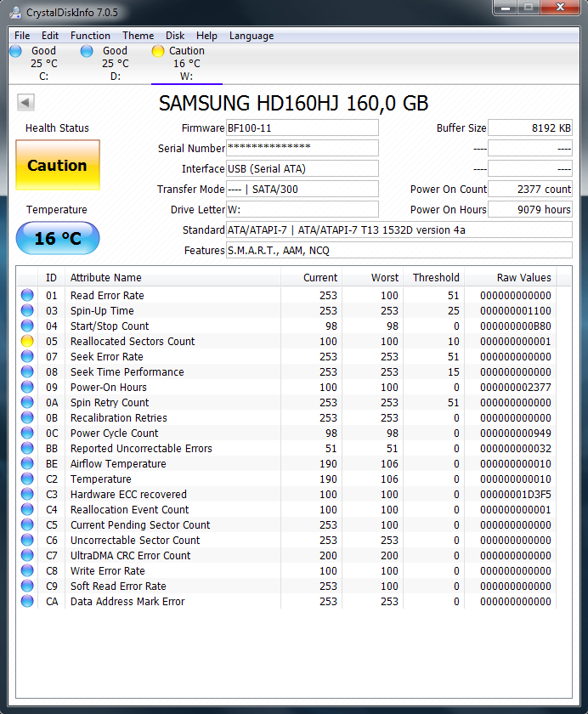Click the status icon for Spin Retry Count

tap(27, 402)
